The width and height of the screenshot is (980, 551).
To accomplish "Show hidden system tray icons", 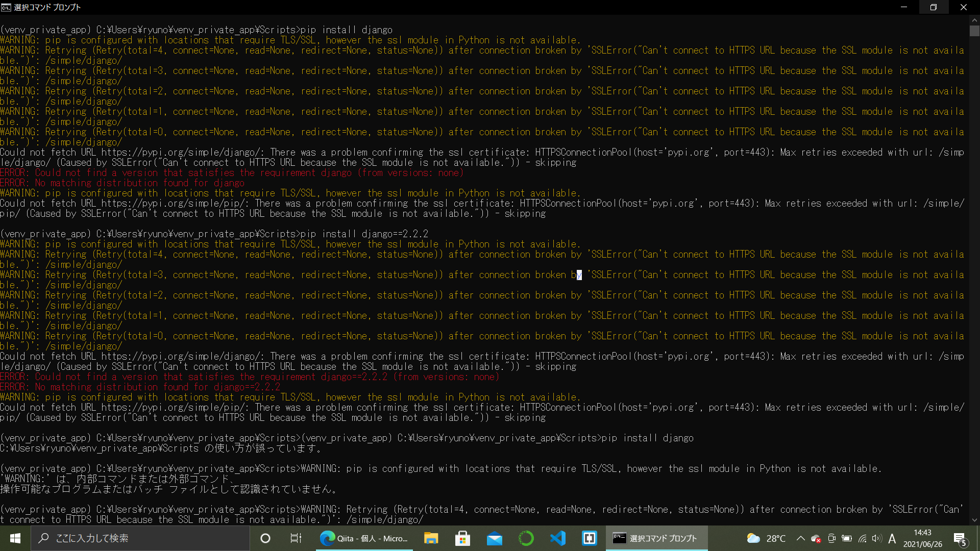I will [800, 538].
